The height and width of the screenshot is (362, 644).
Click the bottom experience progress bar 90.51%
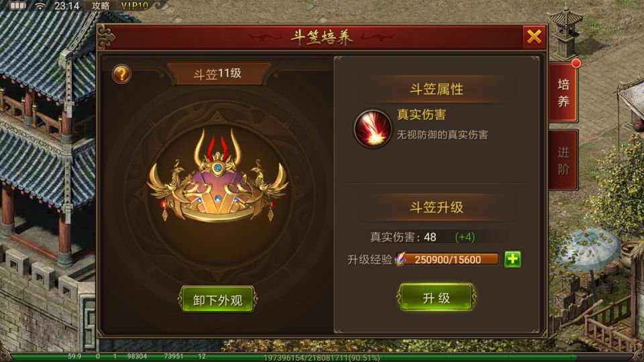click(321, 357)
